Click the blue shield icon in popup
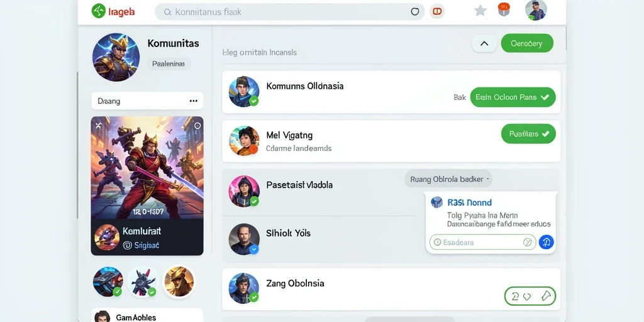The height and width of the screenshot is (322, 644). [x=436, y=202]
